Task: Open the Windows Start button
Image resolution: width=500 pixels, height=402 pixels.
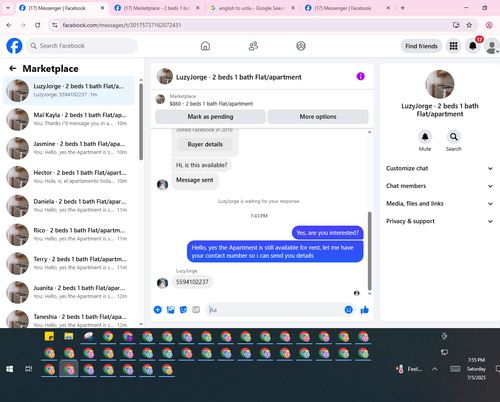Action: pos(10,369)
